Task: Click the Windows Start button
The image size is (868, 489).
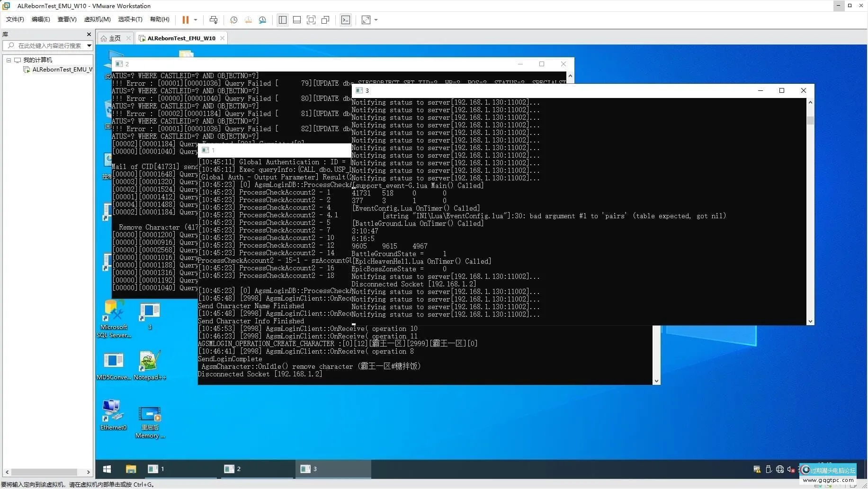Action: tap(107, 469)
